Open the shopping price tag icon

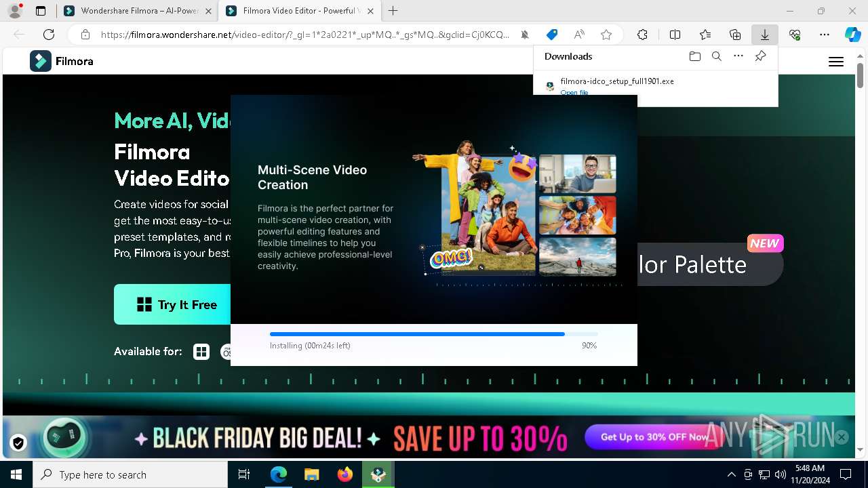tap(552, 35)
